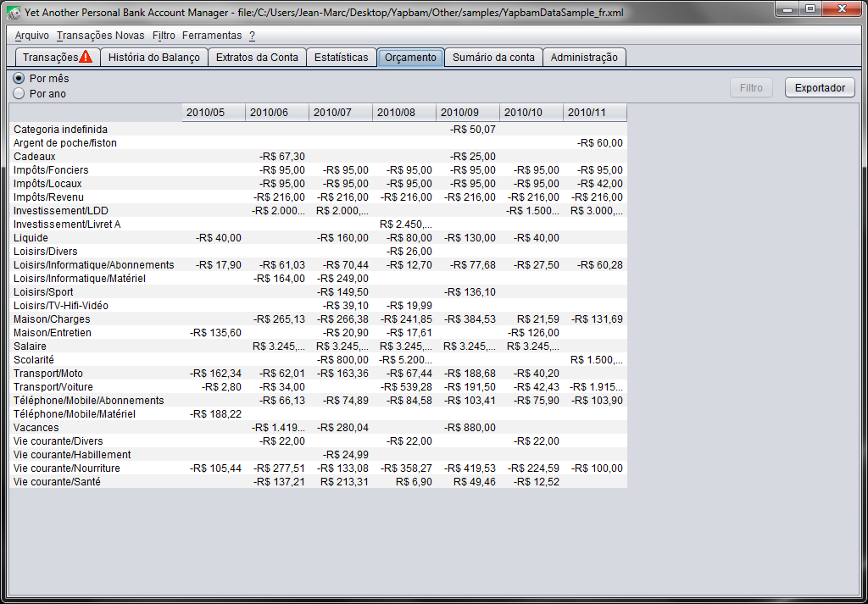This screenshot has height=604, width=868.
Task: Click the greyed Filtro button
Action: click(x=751, y=87)
